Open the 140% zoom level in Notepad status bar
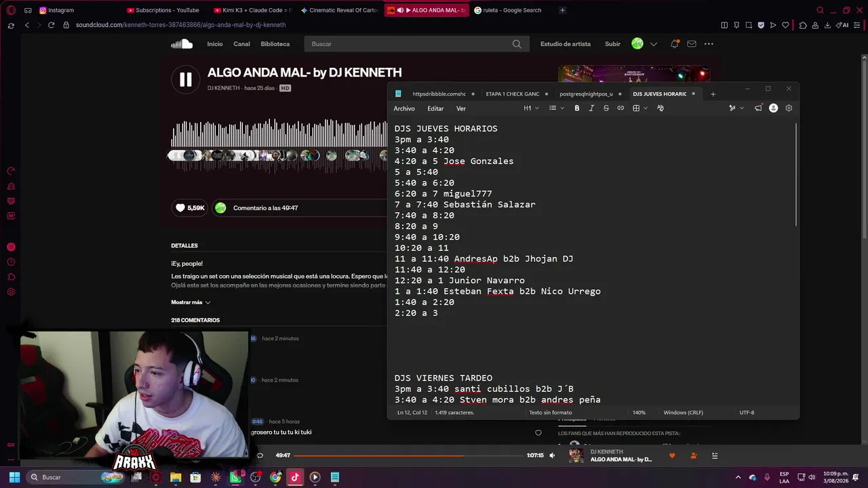 (639, 412)
